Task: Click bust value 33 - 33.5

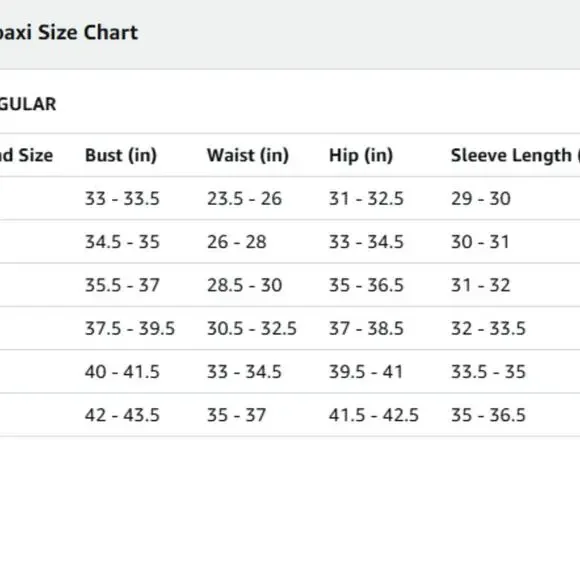Action: click(x=122, y=199)
